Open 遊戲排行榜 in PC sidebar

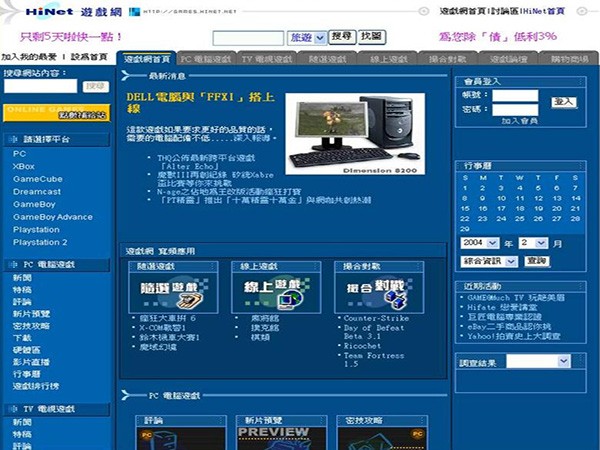click(36, 386)
